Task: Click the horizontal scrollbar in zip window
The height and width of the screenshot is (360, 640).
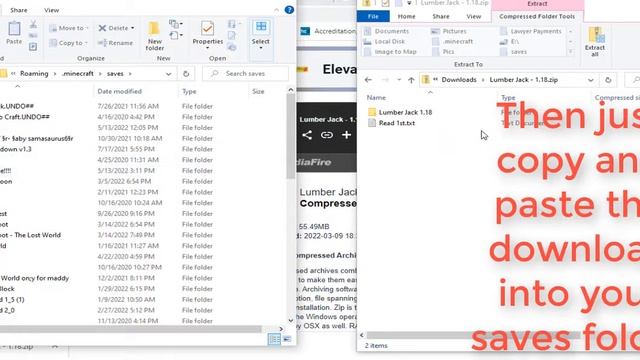Action: coord(473,335)
